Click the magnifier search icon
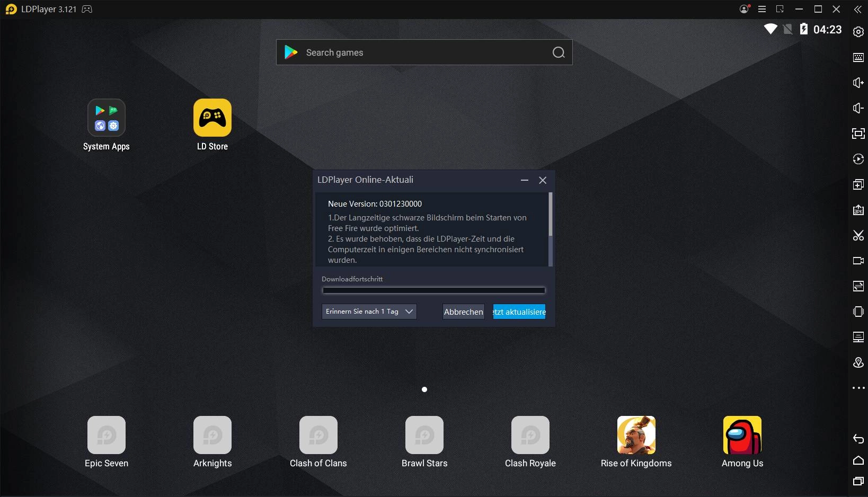Image resolution: width=868 pixels, height=497 pixels. coord(559,52)
